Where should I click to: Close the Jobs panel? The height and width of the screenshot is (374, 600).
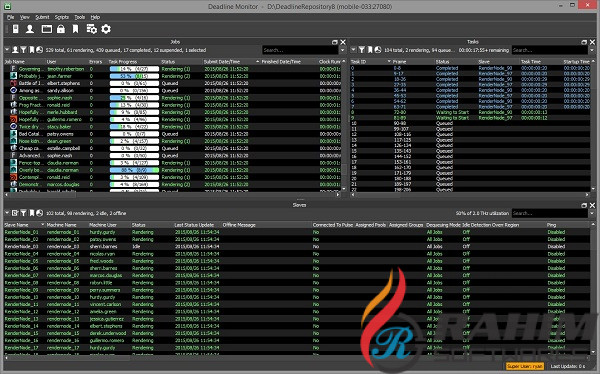point(343,42)
